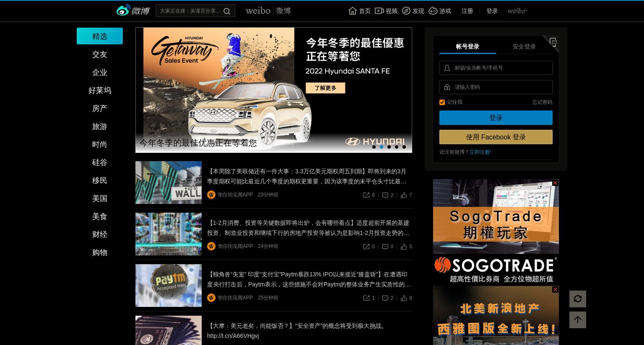Comment on the 1-2月消费投资 post
This screenshot has width=644, height=345.
pyautogui.click(x=388, y=247)
